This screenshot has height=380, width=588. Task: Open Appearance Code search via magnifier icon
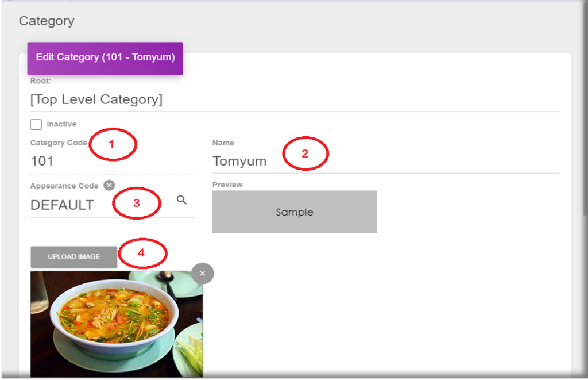181,200
